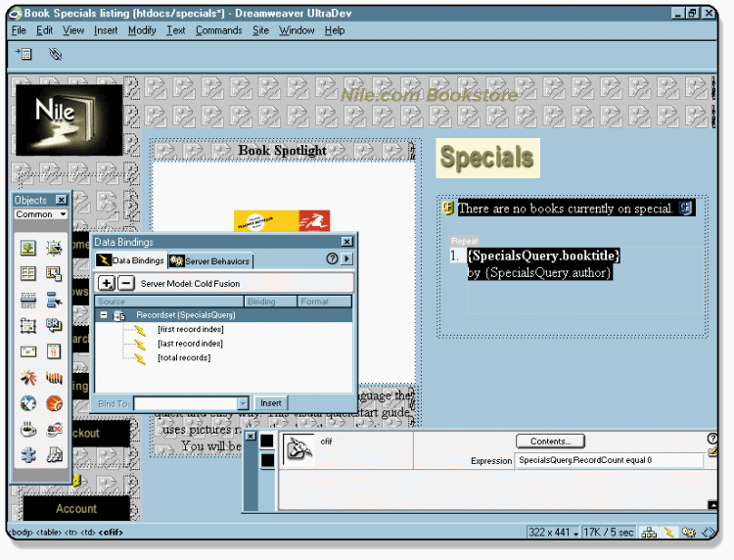Insert an Image from the Objects panel

pyautogui.click(x=28, y=248)
